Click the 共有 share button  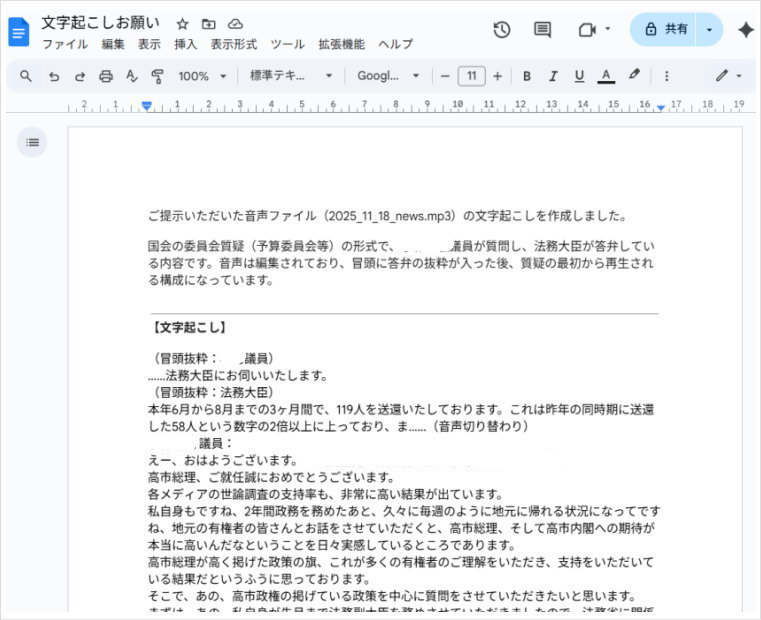666,30
